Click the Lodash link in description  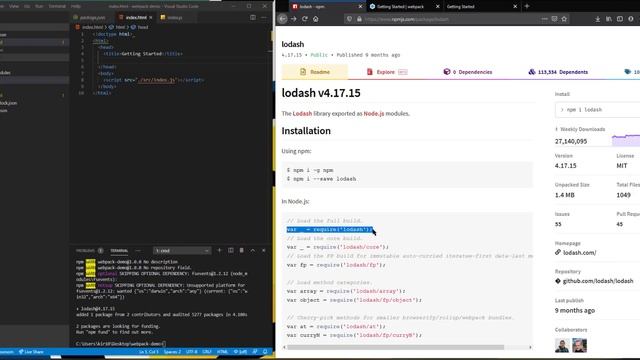pos(302,113)
